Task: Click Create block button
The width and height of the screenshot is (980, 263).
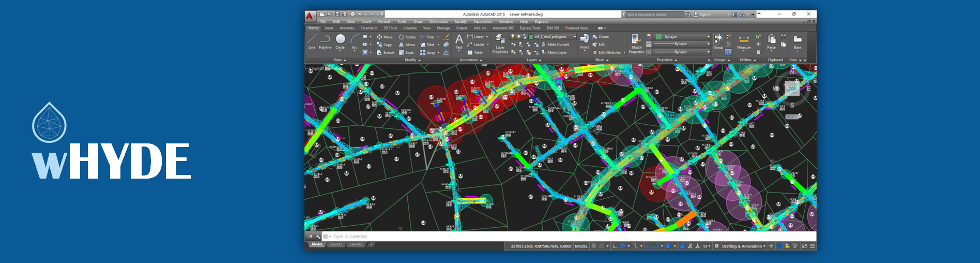Action: (x=601, y=37)
